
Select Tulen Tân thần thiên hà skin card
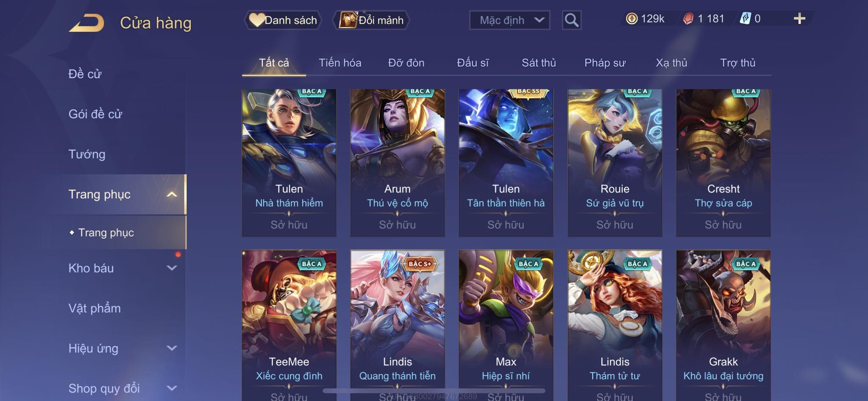pyautogui.click(x=506, y=163)
